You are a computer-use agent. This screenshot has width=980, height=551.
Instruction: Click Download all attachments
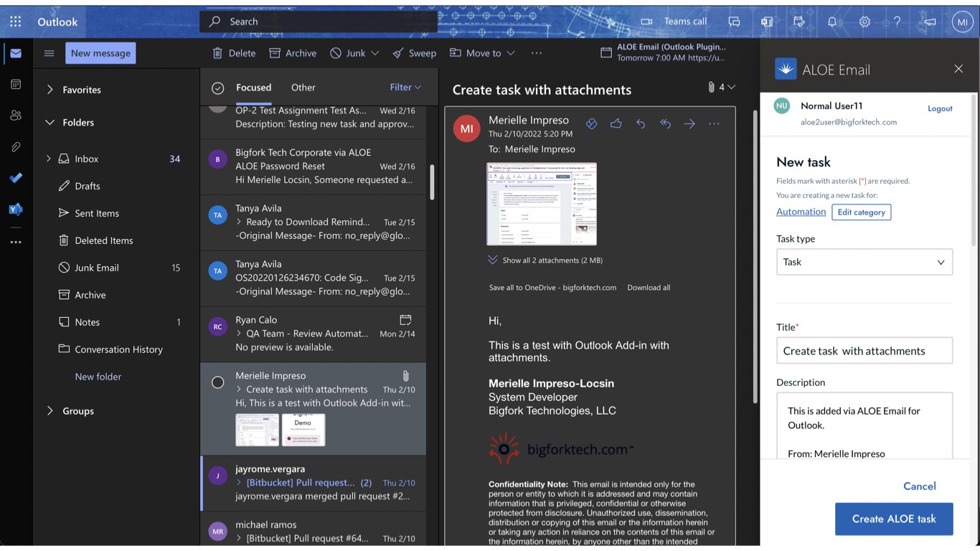649,288
